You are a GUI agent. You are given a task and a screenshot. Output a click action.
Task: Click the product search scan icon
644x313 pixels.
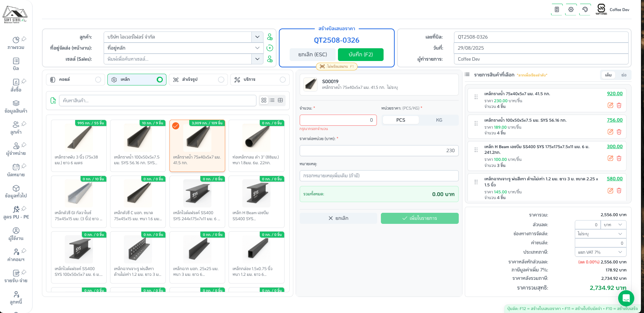pyautogui.click(x=53, y=101)
